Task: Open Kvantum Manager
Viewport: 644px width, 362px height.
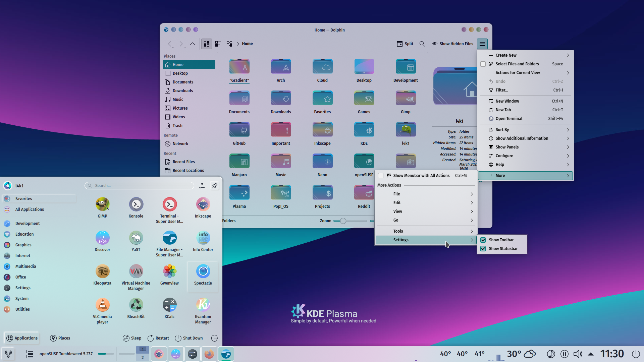Action: pos(203,311)
